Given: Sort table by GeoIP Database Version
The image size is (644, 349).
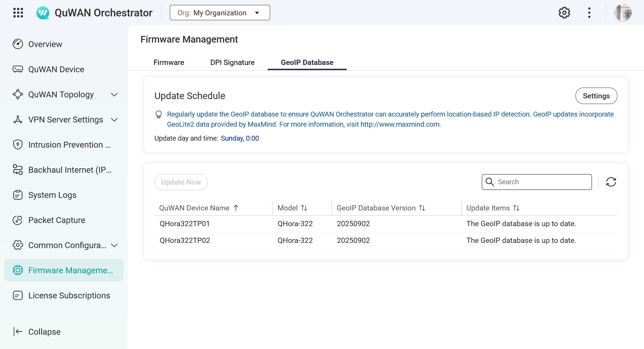Looking at the screenshot, I should (422, 208).
